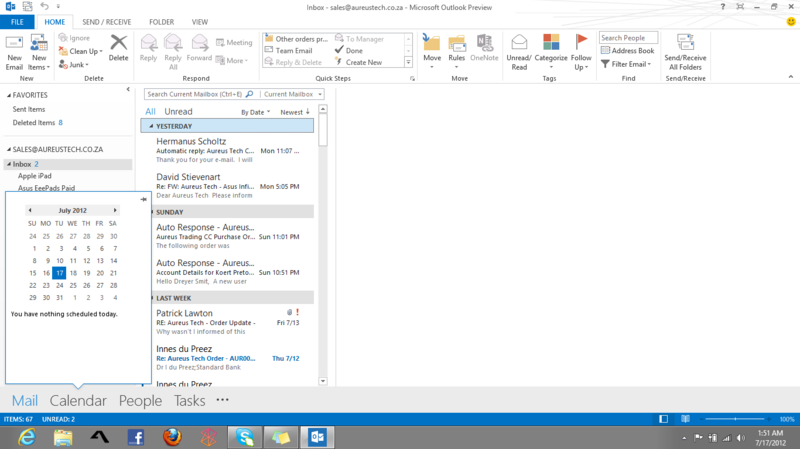Open the New Items menu

pos(39,53)
